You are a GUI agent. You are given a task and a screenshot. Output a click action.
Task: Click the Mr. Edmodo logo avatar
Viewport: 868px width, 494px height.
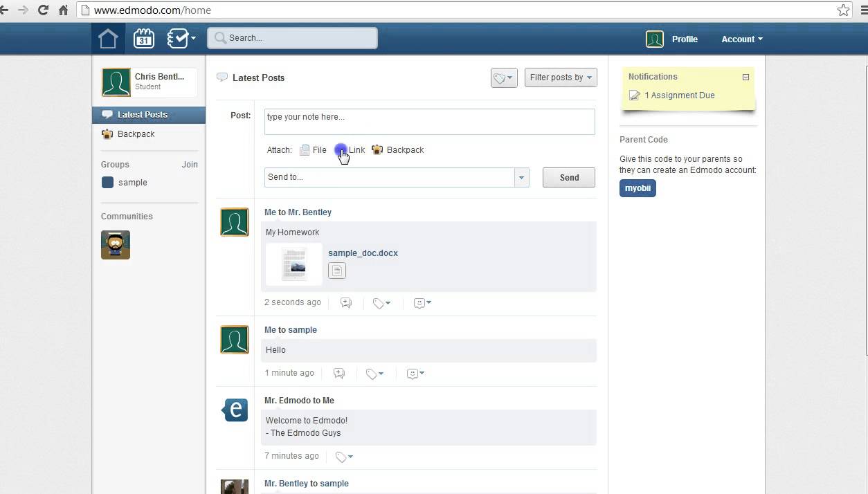coord(235,410)
